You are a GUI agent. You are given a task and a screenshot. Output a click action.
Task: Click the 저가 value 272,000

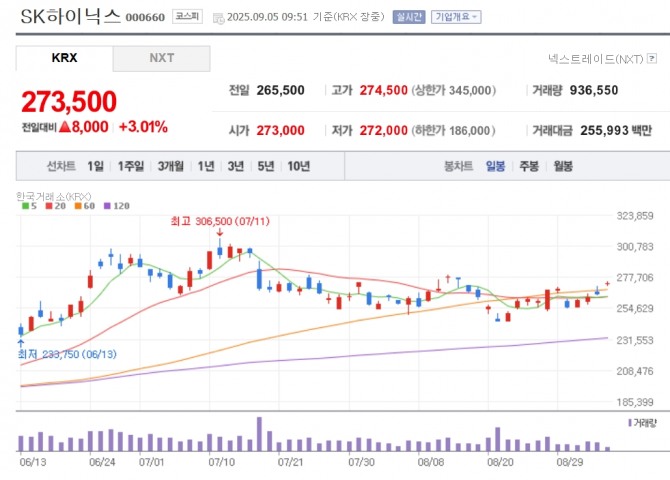pyautogui.click(x=383, y=130)
